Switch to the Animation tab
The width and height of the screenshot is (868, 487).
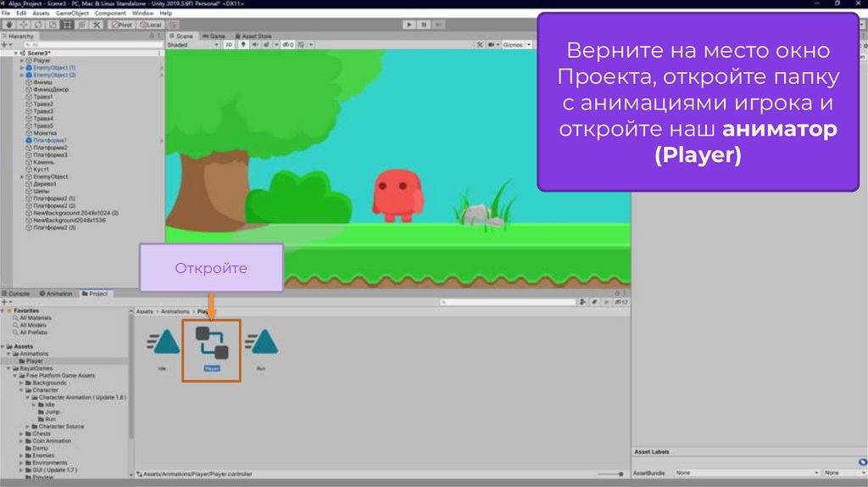(x=56, y=294)
